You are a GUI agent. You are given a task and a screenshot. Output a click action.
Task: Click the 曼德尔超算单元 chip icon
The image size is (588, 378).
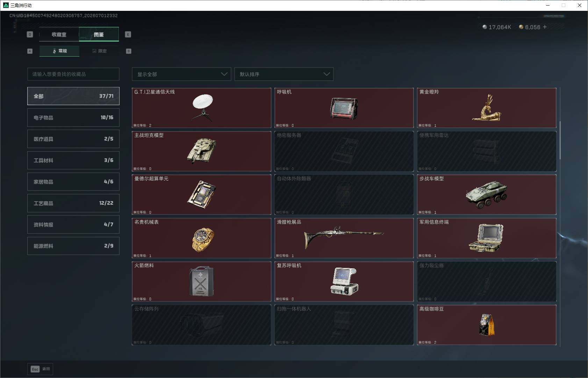[202, 194]
